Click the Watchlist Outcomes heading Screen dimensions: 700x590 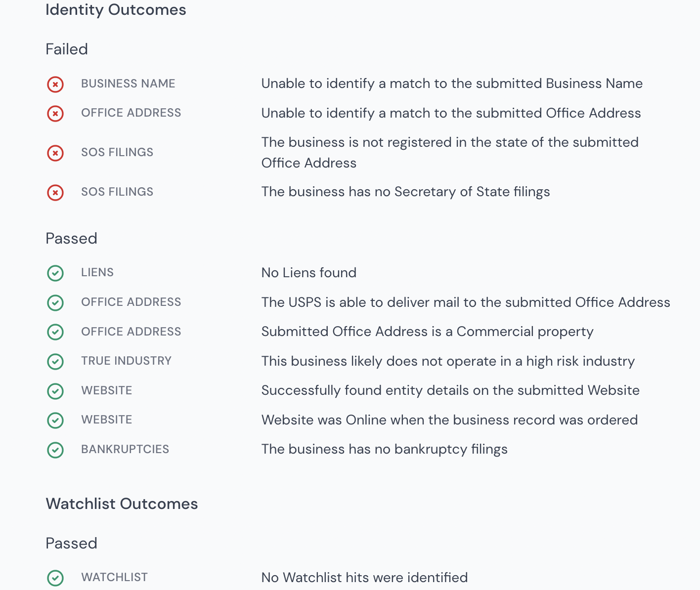click(122, 504)
